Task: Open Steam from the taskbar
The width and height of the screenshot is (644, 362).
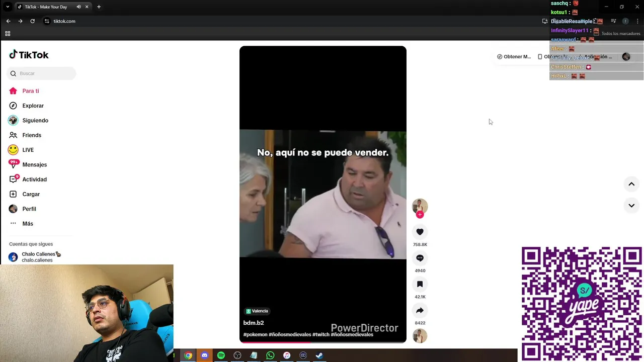Action: click(319, 355)
